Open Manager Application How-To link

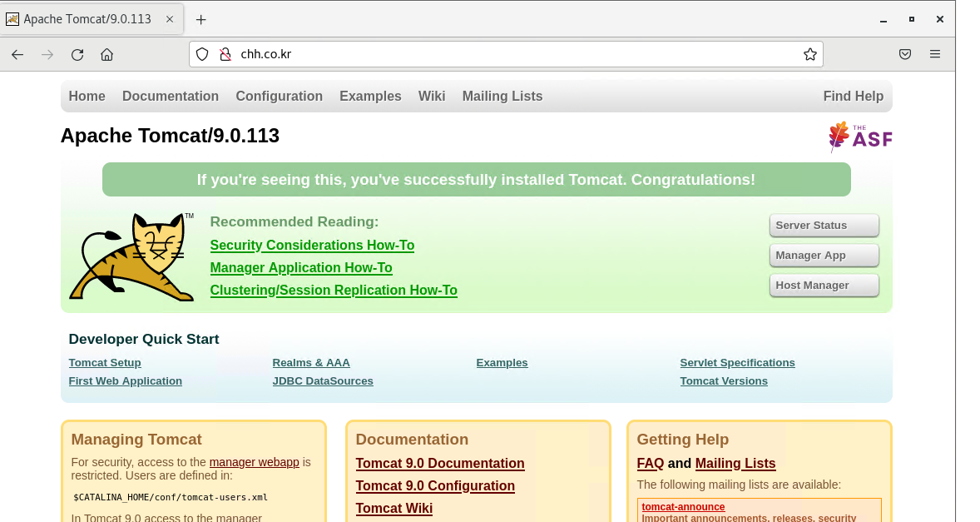click(301, 267)
